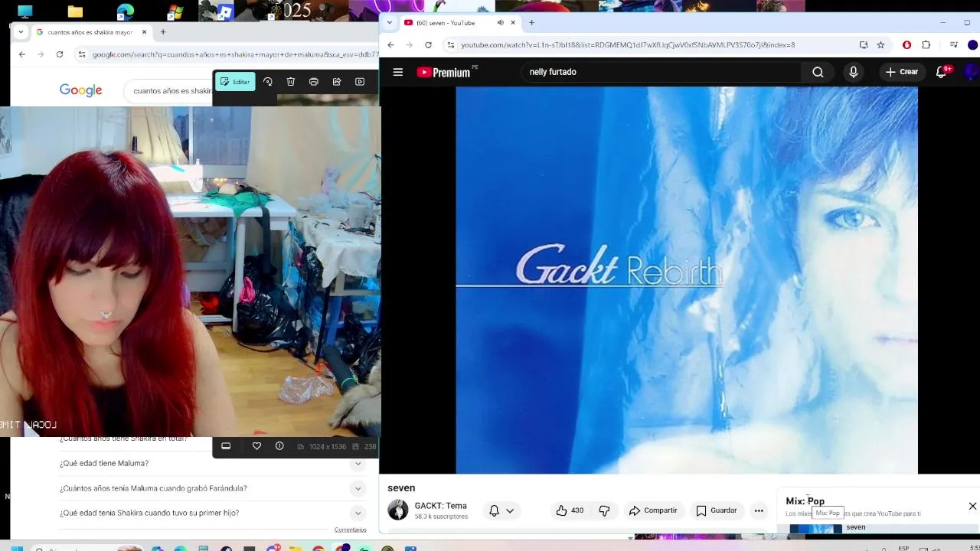This screenshot has width=980, height=551.
Task: Click the Google logo
Action: tap(81, 90)
